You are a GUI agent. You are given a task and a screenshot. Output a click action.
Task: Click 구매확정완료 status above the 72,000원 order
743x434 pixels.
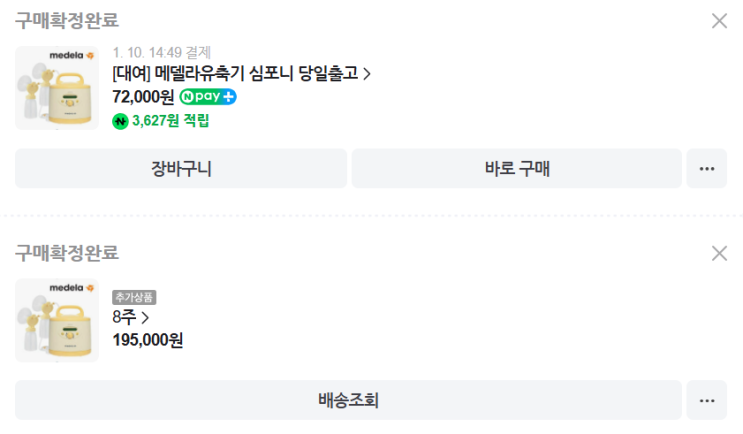click(x=66, y=21)
